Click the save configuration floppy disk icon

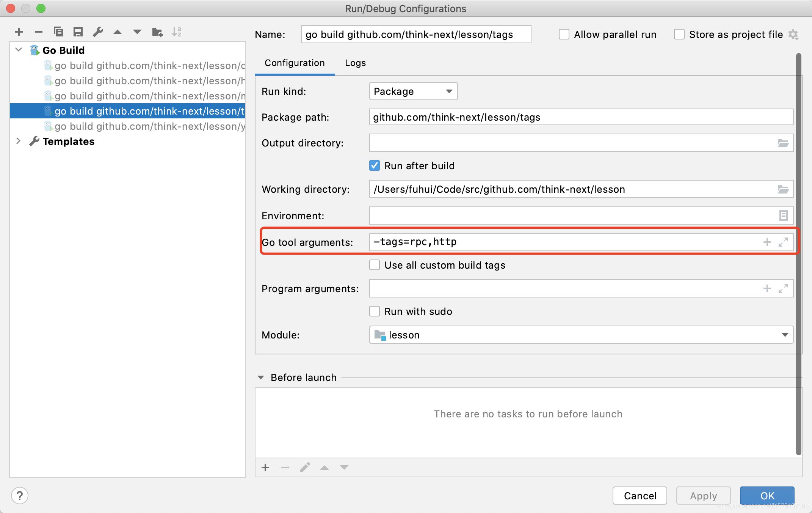click(78, 32)
